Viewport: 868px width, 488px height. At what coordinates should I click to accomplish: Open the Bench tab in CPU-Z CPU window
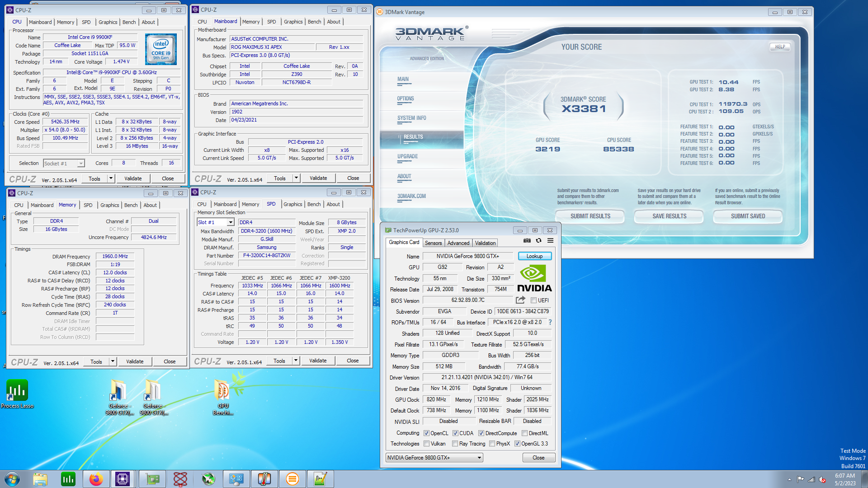pos(129,22)
